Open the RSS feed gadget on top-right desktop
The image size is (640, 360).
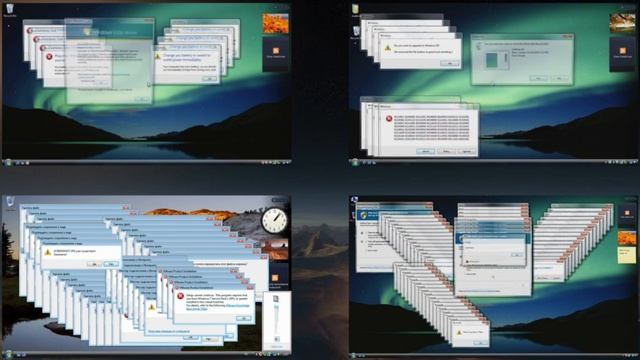[x=622, y=54]
